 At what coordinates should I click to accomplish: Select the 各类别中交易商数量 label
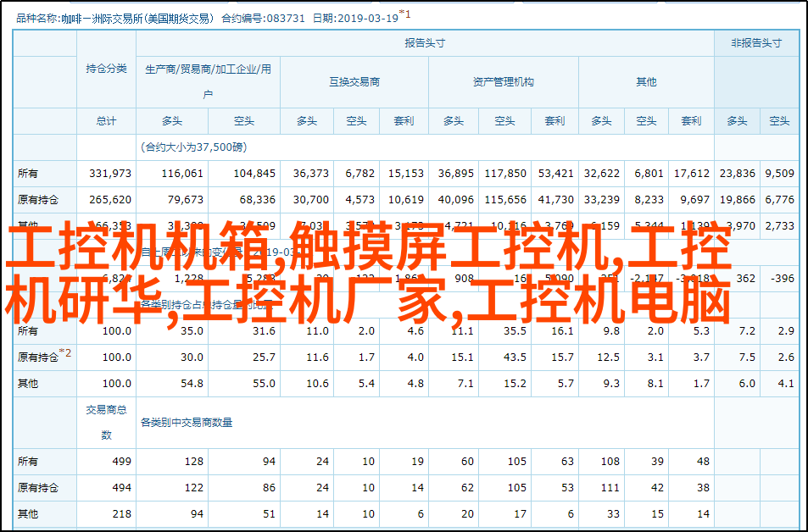[187, 423]
